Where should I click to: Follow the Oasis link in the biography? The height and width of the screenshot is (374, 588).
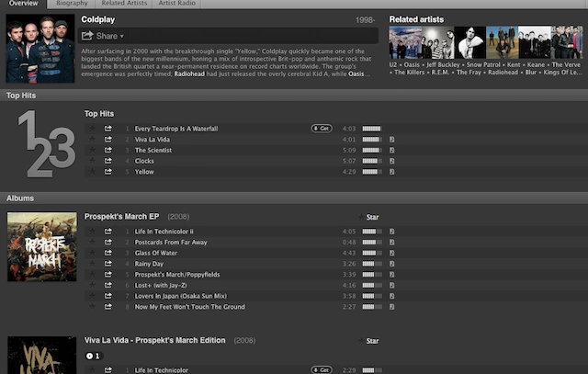point(356,74)
